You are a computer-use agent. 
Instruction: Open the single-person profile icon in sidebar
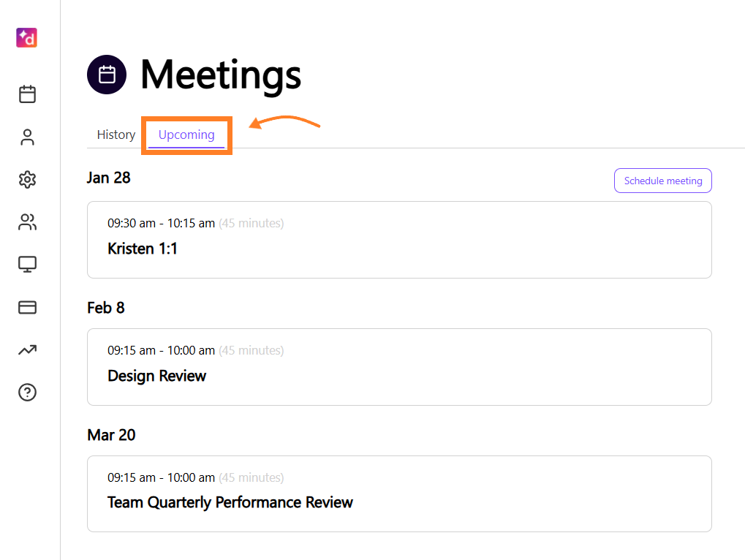pos(27,137)
